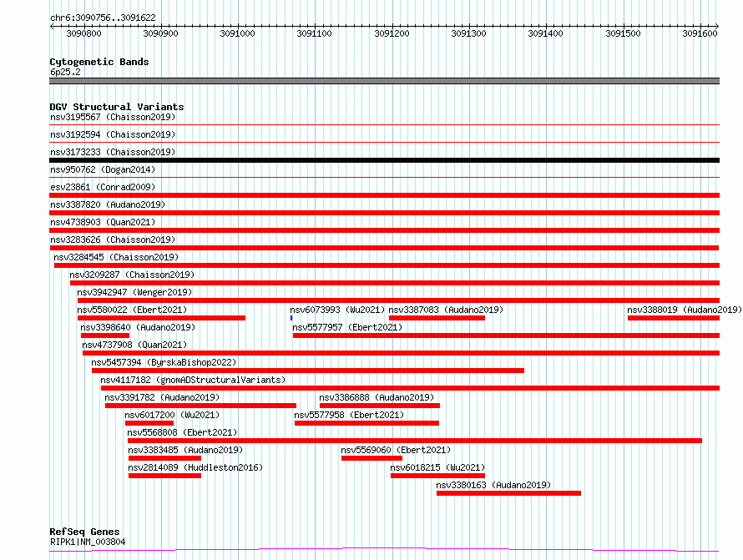Click the nsv3284545 (Chaisson2019) label

tap(116, 257)
